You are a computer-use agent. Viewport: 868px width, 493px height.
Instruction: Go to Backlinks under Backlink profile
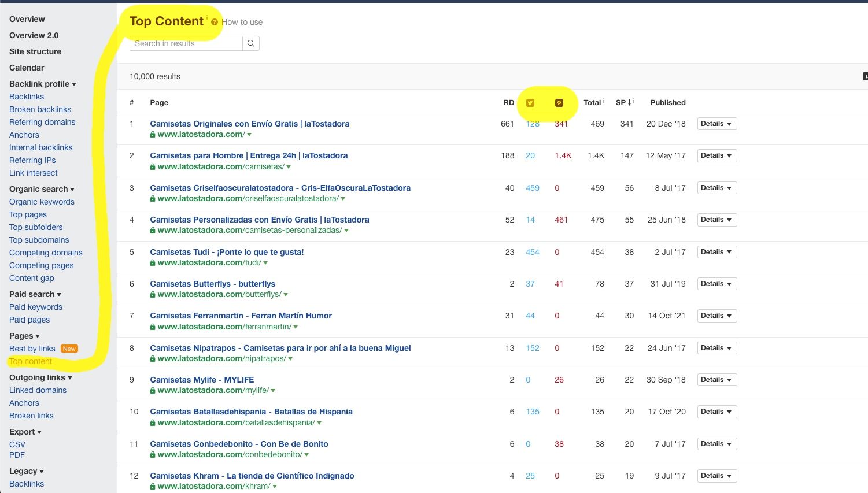27,97
